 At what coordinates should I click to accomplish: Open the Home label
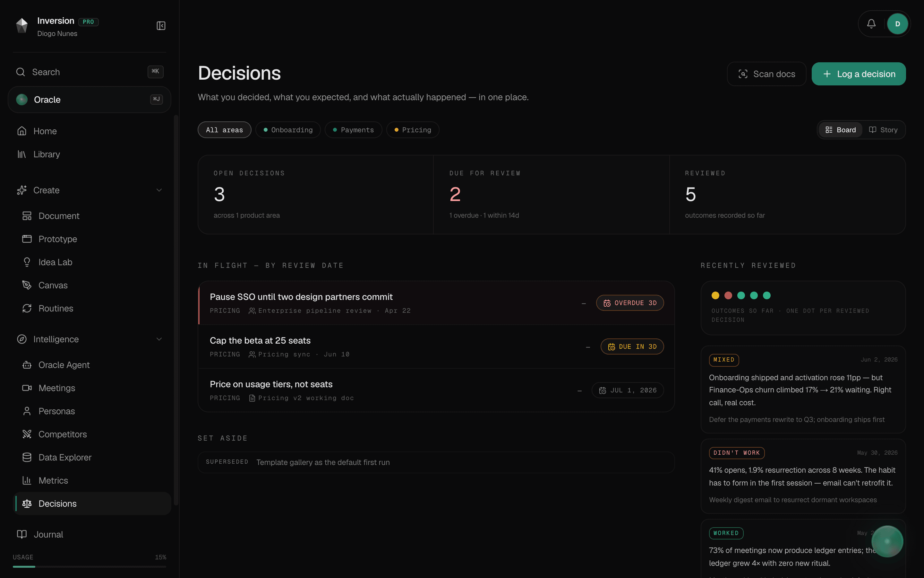pyautogui.click(x=45, y=131)
